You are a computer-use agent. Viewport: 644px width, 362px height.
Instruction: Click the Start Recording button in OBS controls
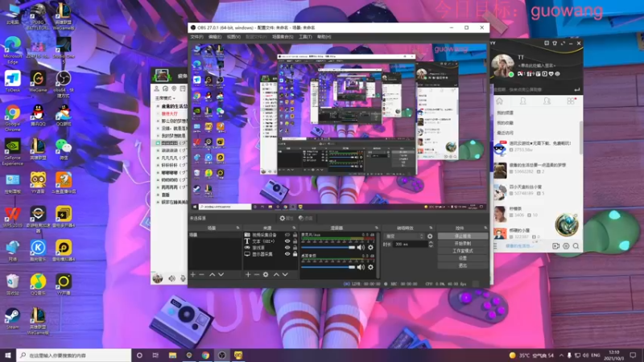pyautogui.click(x=463, y=244)
